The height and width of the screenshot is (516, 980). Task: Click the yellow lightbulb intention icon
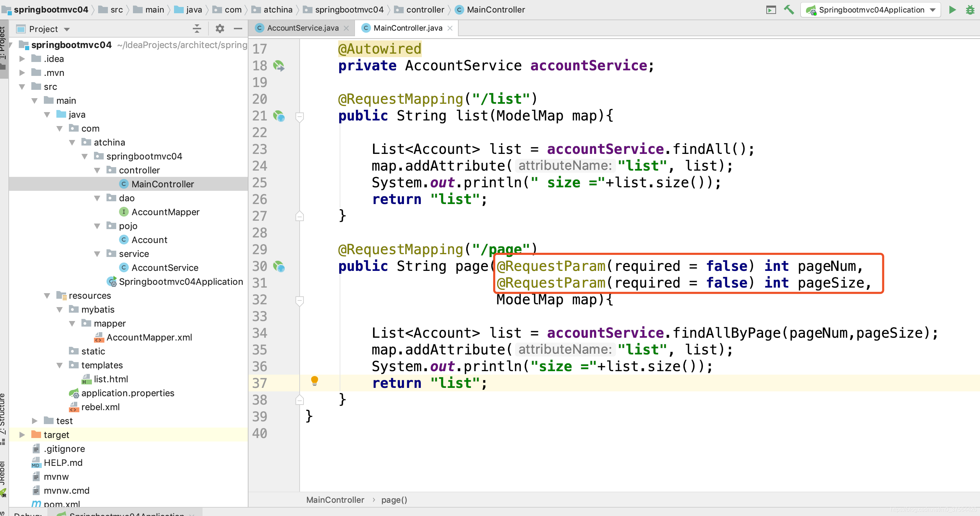(x=314, y=381)
